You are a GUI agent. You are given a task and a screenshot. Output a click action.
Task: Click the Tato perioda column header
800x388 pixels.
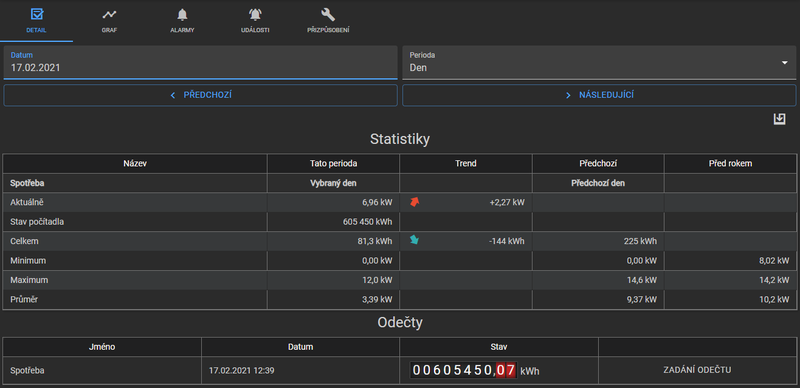click(x=333, y=163)
